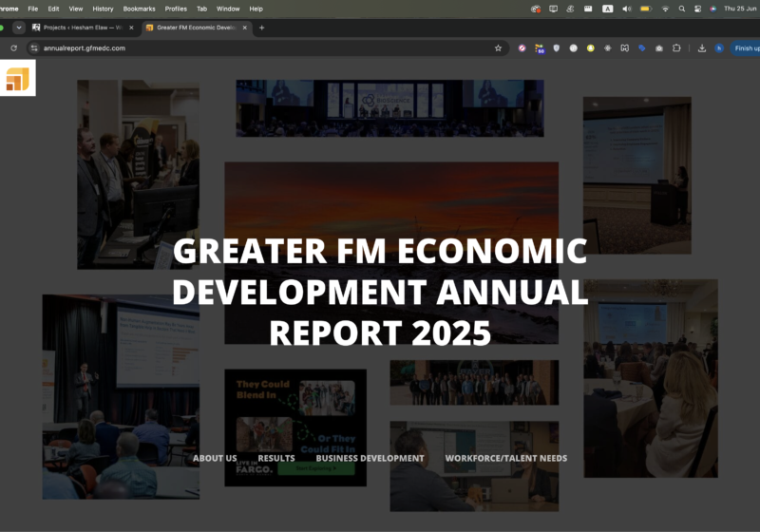760x532 pixels.
Task: Open macOS Control Center icon
Action: coord(697,9)
